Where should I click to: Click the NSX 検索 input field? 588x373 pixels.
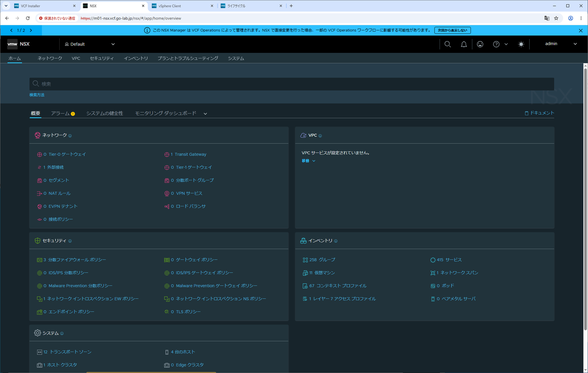[292, 84]
